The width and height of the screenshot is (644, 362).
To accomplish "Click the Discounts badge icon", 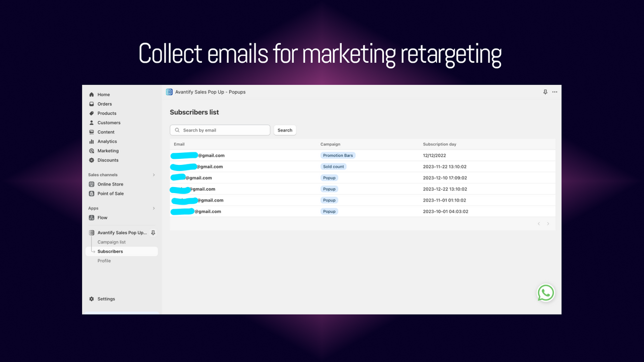I will (92, 160).
